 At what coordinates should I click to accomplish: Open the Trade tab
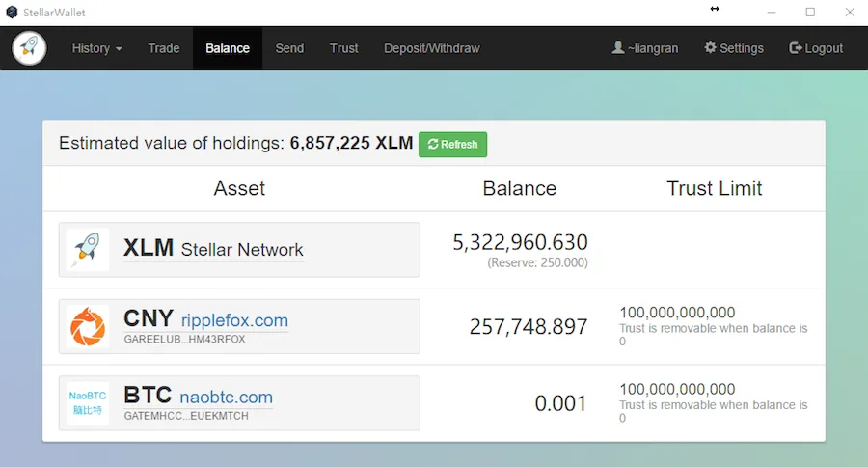tap(164, 48)
